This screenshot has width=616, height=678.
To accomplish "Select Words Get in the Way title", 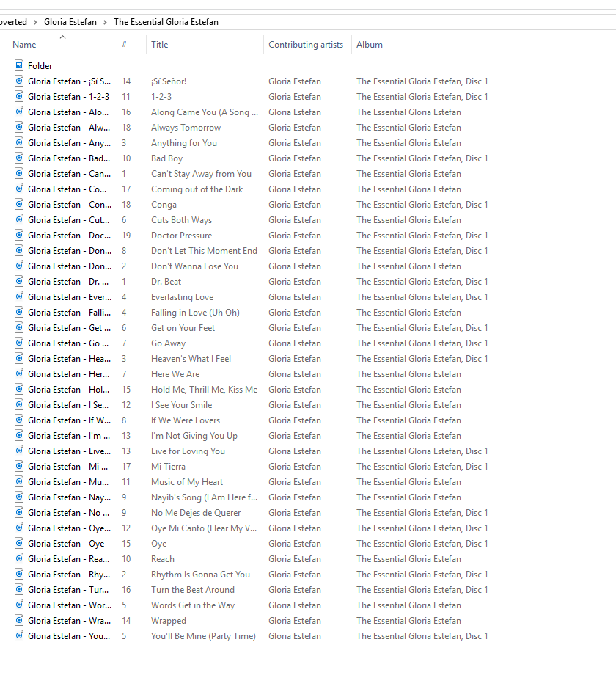I will [x=193, y=605].
